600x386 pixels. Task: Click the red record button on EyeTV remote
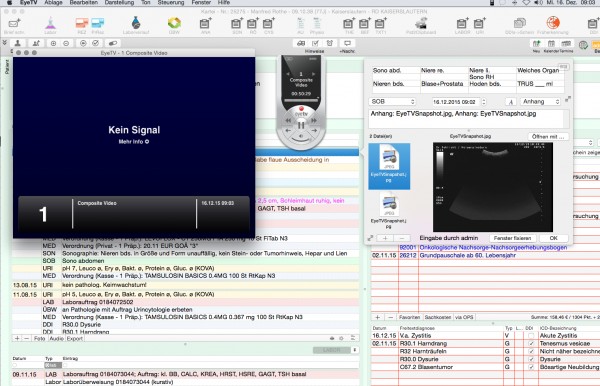click(301, 109)
